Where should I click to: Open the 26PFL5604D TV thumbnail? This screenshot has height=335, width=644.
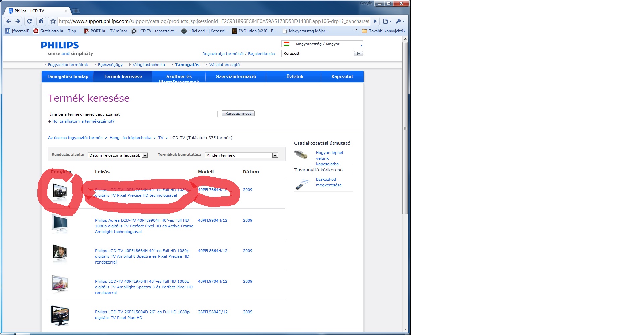60,315
